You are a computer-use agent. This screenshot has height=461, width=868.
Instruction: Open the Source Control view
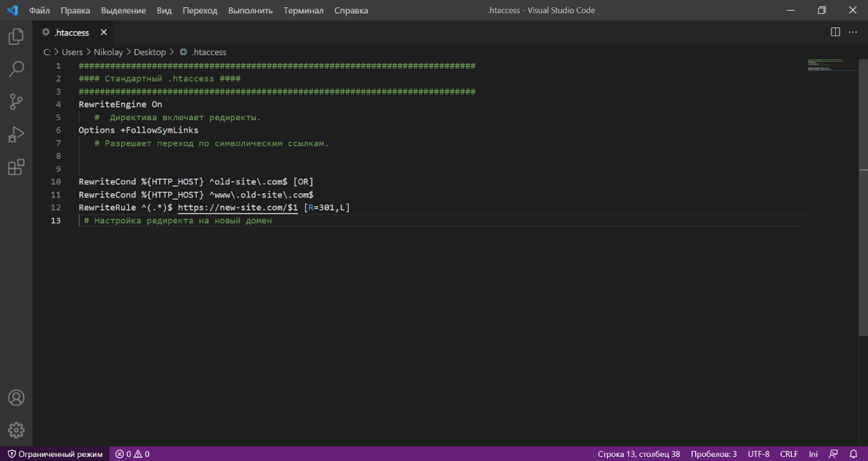(16, 102)
